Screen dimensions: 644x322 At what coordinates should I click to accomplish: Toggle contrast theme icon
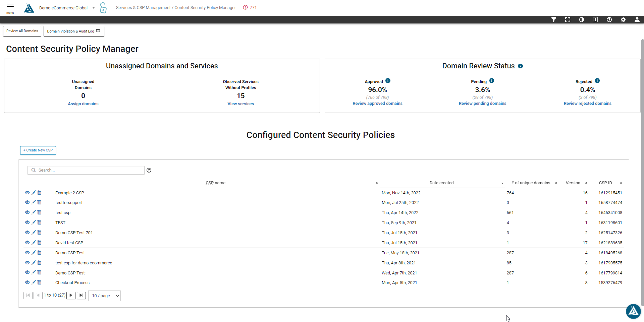pos(582,20)
